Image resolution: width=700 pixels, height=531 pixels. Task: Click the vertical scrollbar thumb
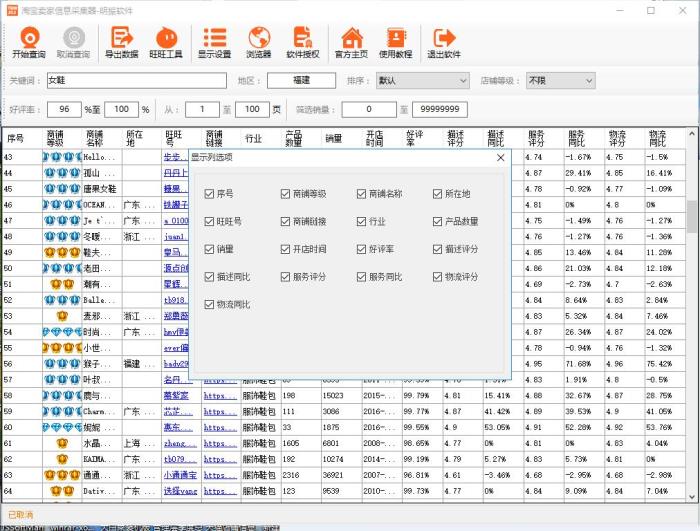[692, 217]
